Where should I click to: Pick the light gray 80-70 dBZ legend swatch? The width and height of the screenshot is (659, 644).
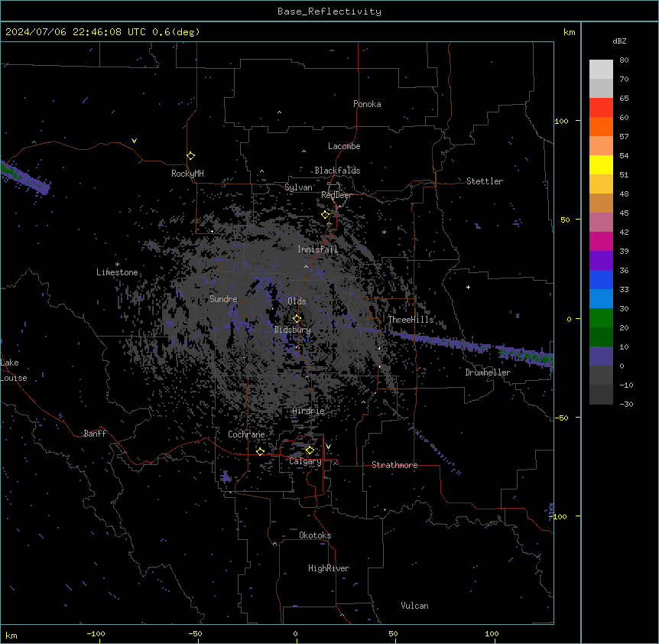tap(601, 70)
